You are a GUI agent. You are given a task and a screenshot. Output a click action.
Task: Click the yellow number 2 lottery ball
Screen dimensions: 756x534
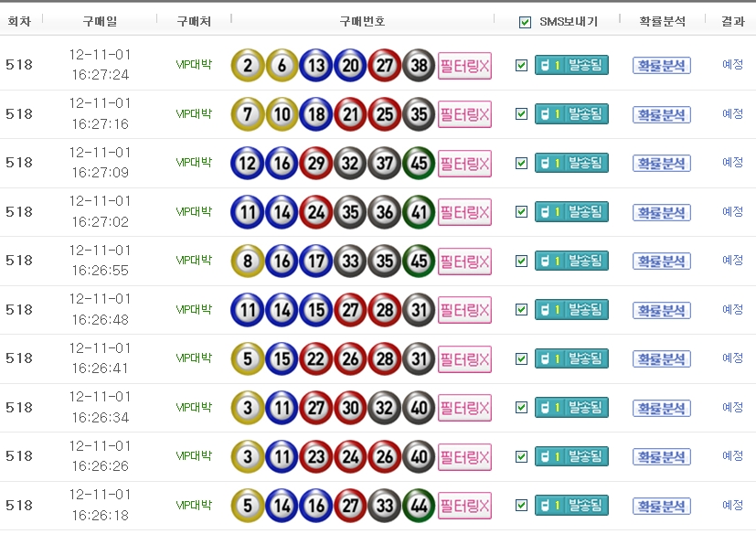pyautogui.click(x=248, y=65)
